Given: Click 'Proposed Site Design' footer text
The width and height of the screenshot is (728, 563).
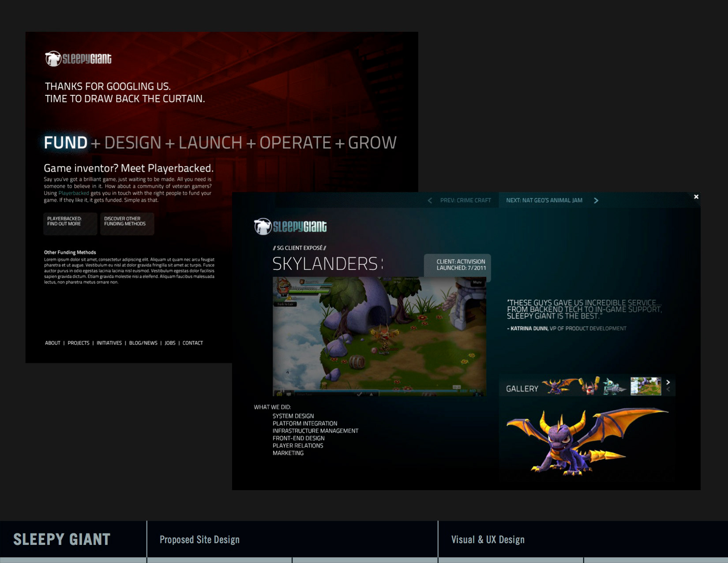Looking at the screenshot, I should click(199, 540).
